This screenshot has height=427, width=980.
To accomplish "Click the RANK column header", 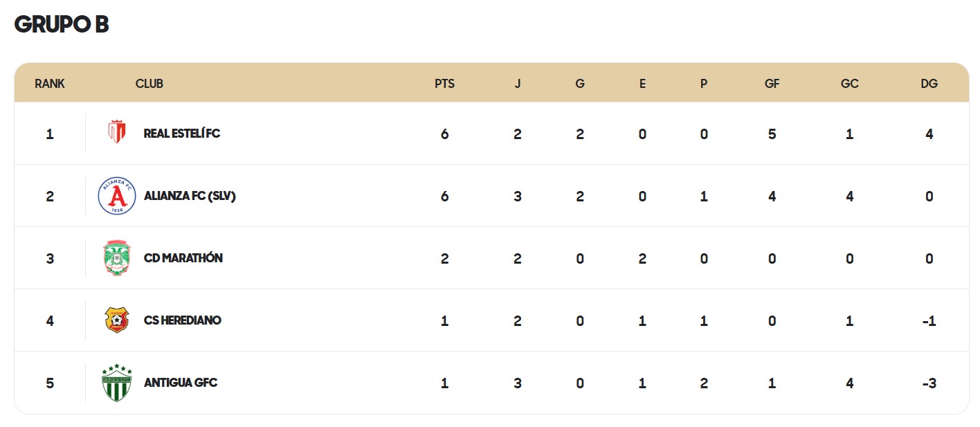I will coord(50,84).
